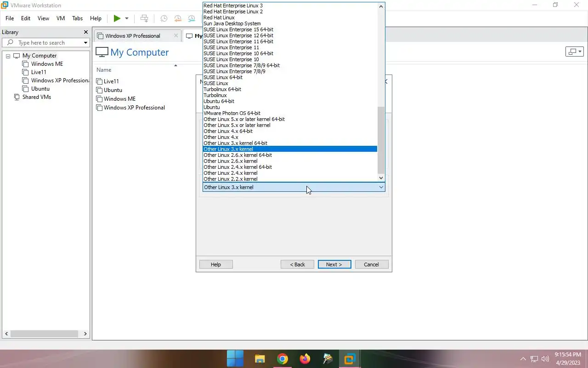Select Windows XP Professional in Library tree

pos(60,80)
